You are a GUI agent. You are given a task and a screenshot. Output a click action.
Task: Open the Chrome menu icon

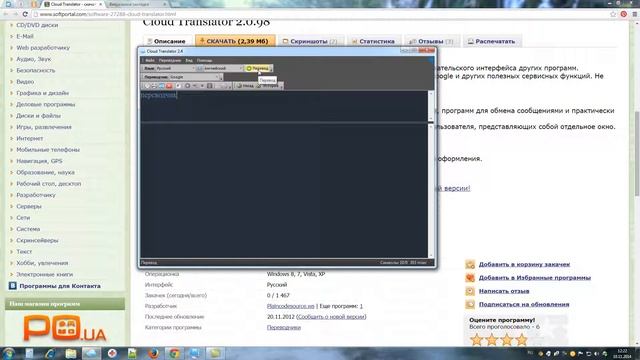click(635, 14)
